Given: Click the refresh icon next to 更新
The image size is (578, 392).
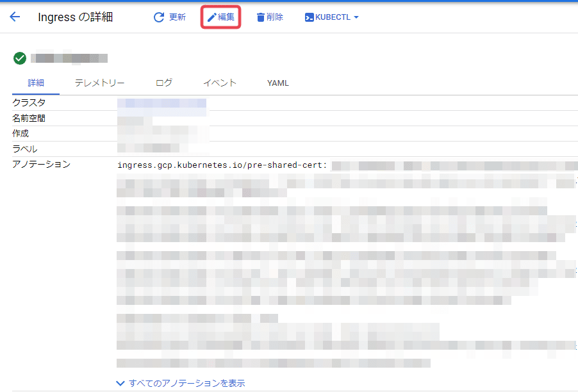Looking at the screenshot, I should click(x=159, y=17).
